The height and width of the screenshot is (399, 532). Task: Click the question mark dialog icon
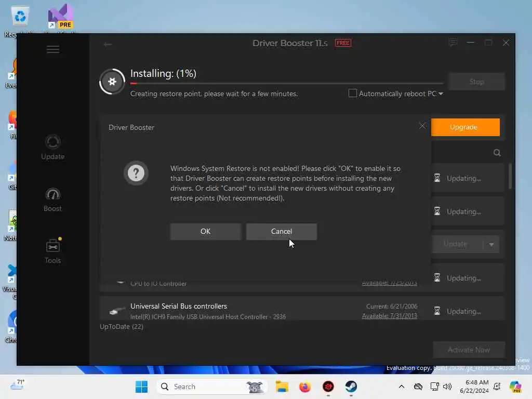point(136,173)
